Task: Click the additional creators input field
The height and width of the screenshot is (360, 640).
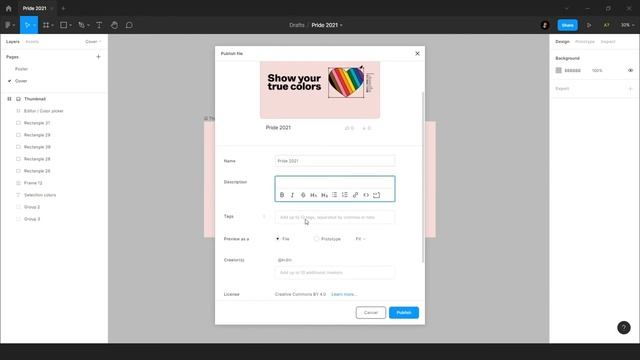Action: click(x=335, y=272)
